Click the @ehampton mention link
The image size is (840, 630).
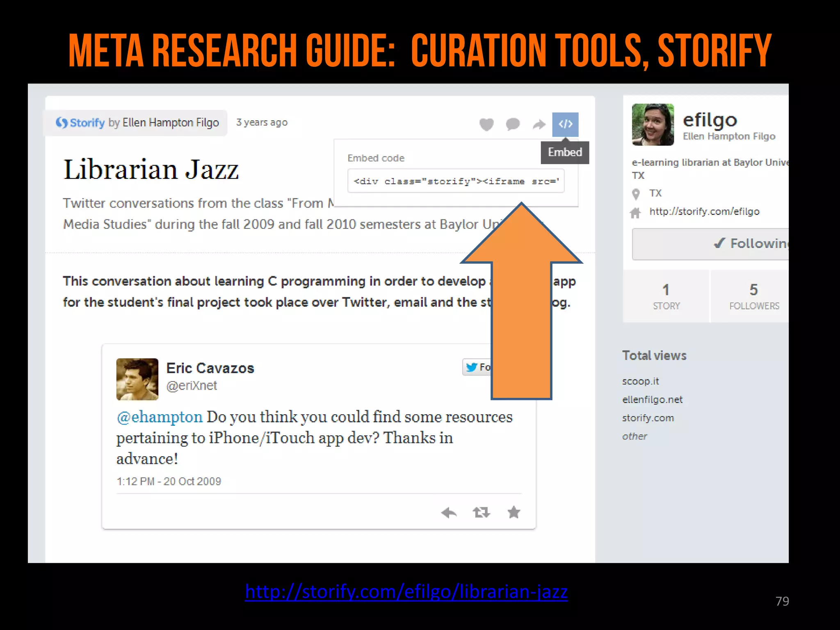point(160,417)
